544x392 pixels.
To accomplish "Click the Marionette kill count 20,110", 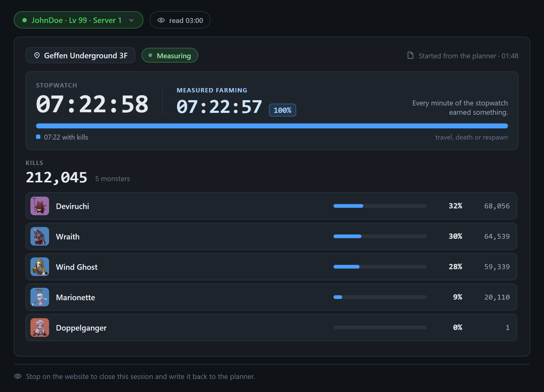I will [x=497, y=297].
